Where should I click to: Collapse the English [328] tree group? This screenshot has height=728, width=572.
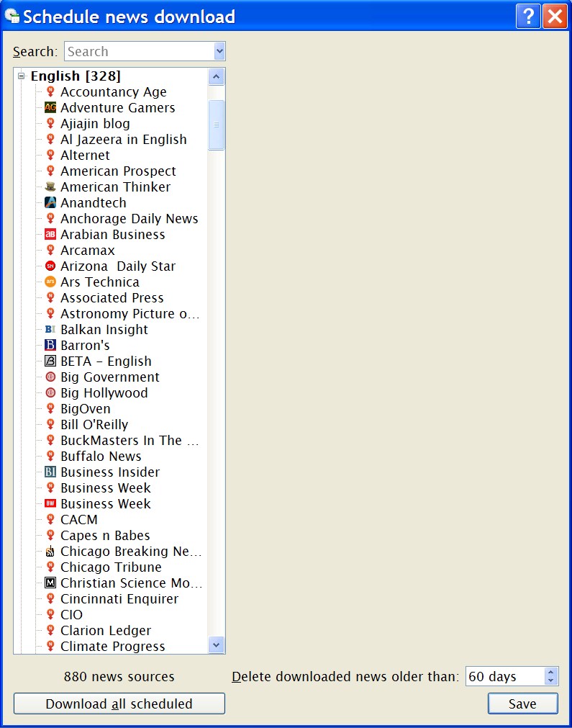click(x=22, y=76)
